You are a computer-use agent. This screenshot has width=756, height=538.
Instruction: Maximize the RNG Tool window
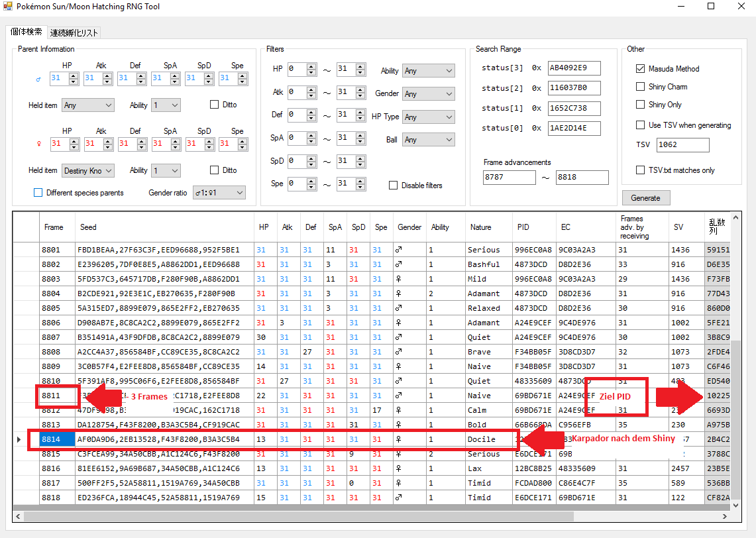711,7
